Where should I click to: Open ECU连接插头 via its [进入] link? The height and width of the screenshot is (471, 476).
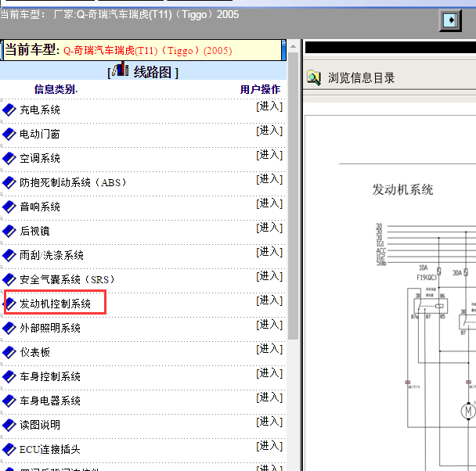(269, 446)
